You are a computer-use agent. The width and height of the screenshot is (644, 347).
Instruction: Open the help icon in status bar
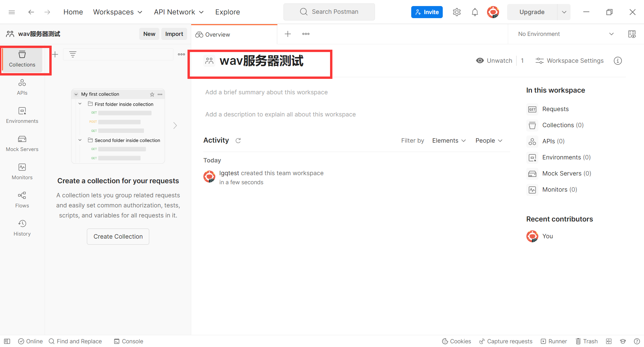pos(637,341)
